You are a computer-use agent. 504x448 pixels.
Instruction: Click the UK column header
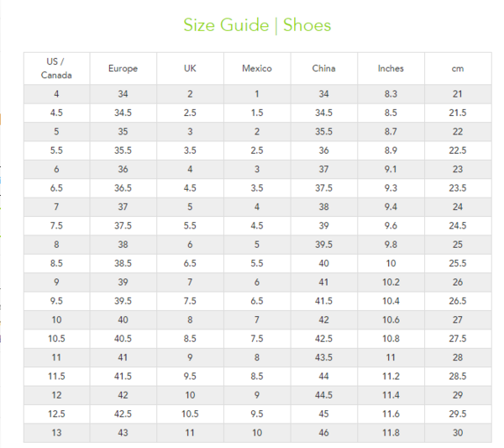(x=190, y=68)
